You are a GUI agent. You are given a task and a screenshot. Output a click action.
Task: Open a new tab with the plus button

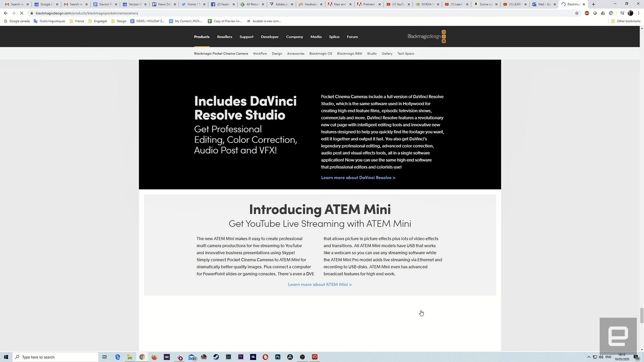click(x=593, y=4)
